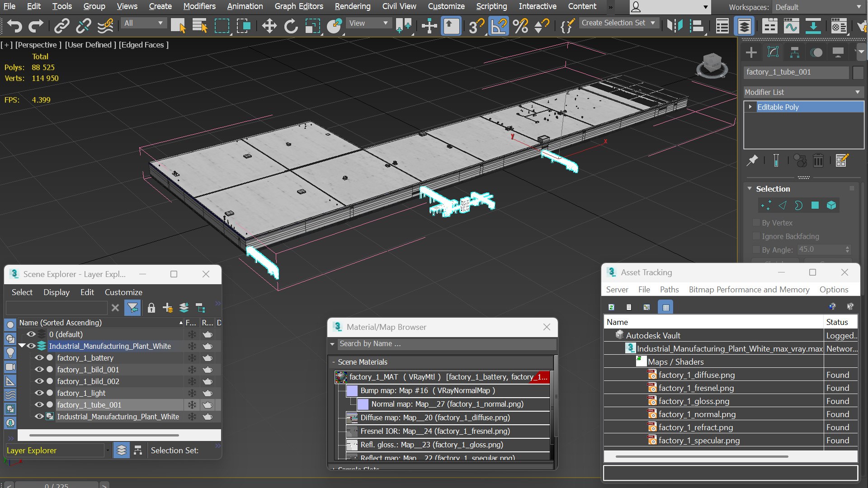Open the Modifiers menu

(199, 6)
